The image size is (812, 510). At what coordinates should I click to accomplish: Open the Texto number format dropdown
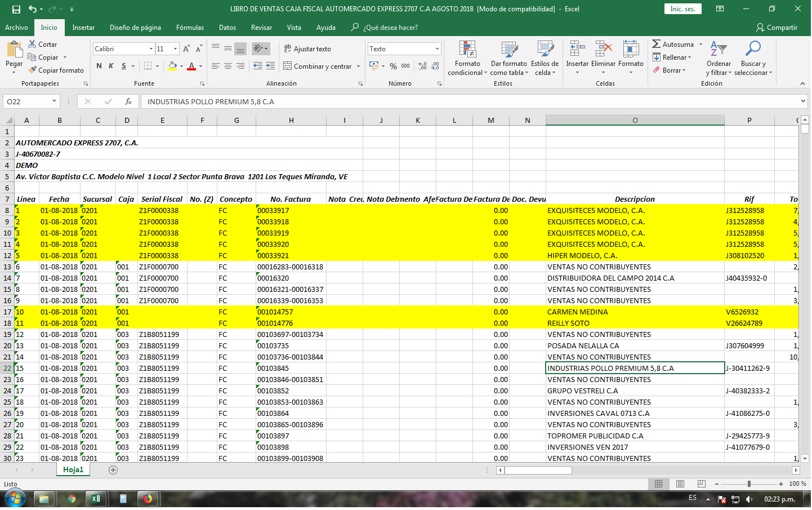tap(437, 49)
